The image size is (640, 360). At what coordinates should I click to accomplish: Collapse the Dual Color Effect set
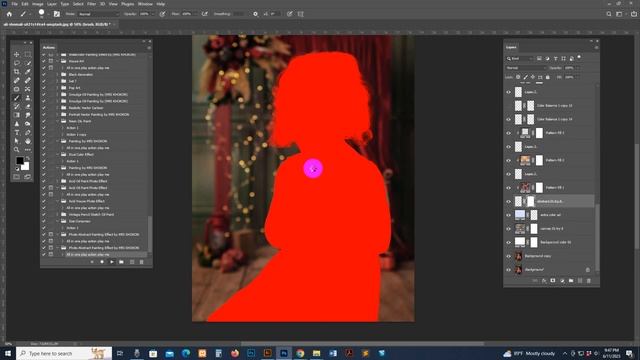58,154
